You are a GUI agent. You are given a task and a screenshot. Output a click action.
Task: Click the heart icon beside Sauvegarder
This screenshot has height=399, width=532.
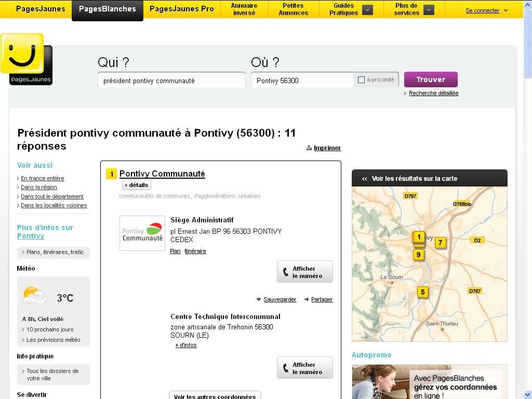[x=259, y=299]
